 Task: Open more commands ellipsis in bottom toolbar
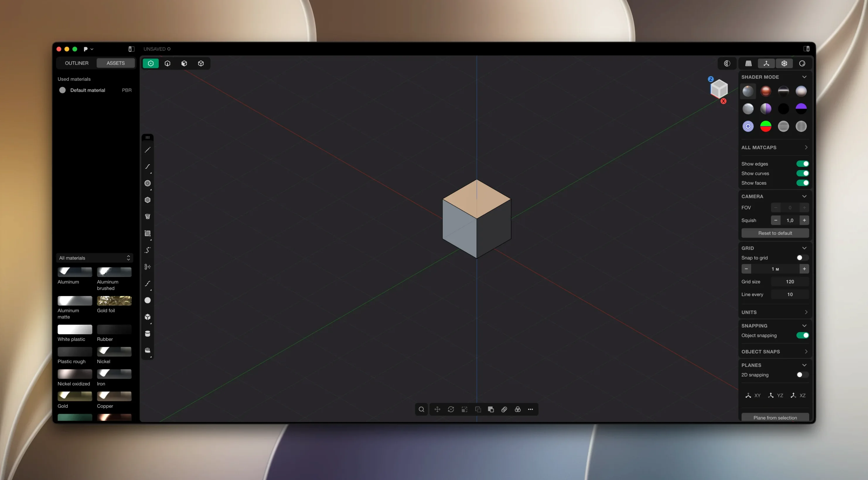coord(530,410)
